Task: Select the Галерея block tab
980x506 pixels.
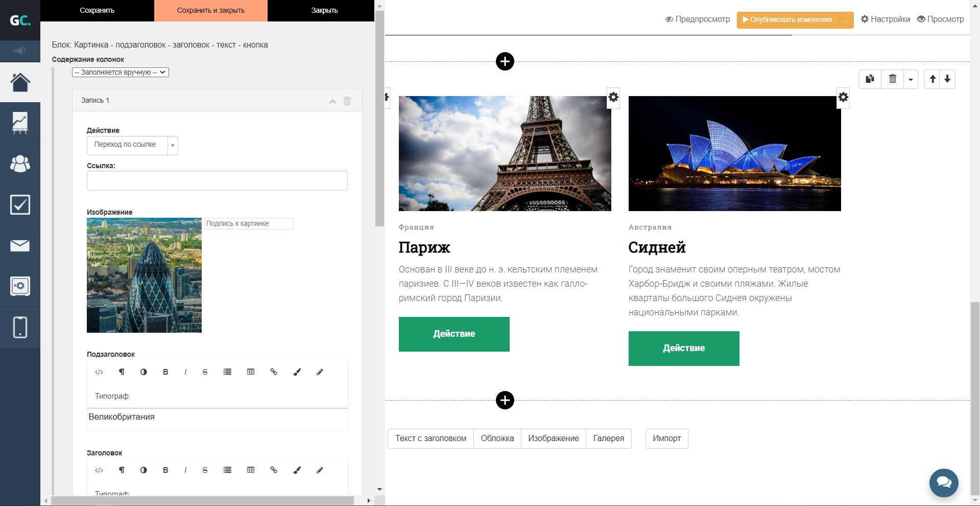Action: click(x=608, y=439)
